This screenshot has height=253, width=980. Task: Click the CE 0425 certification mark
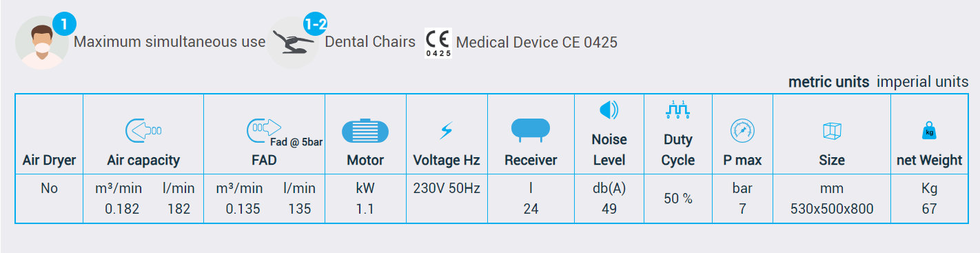(x=438, y=43)
